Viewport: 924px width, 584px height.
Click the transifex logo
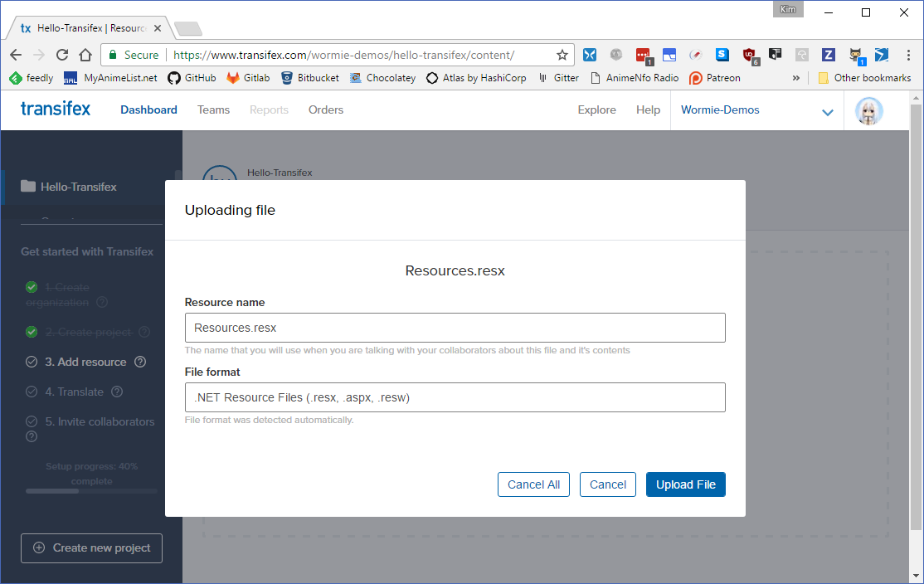tap(56, 109)
